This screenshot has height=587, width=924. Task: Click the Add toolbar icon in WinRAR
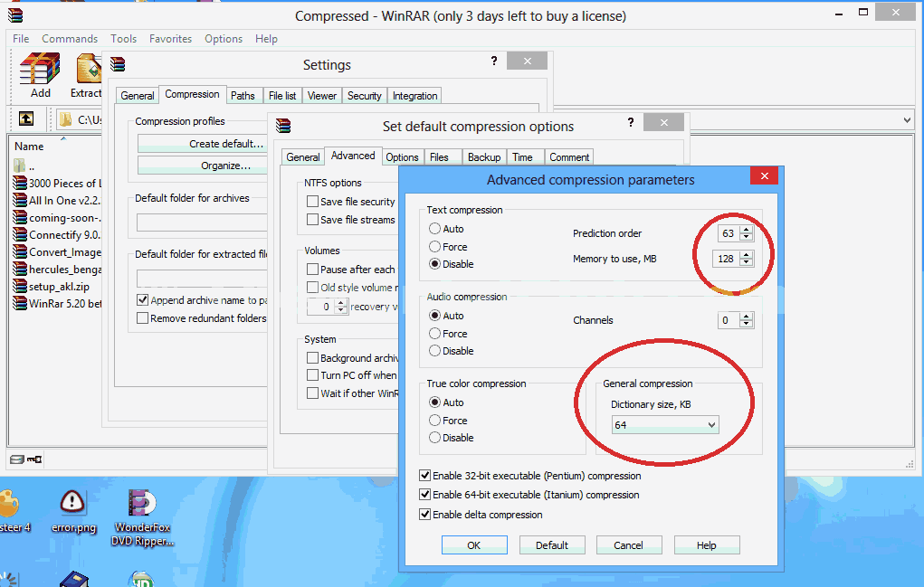pyautogui.click(x=40, y=75)
